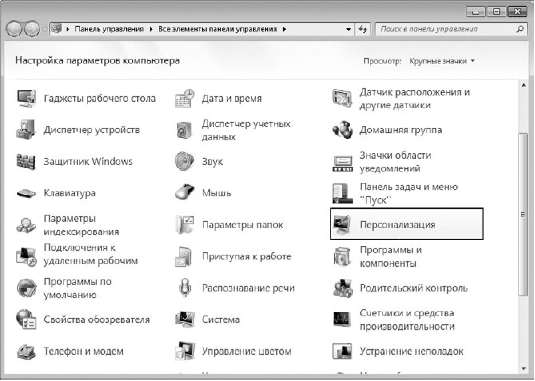Click the Звук speaker icon
Viewport: 535px width, 381px height.
click(x=185, y=161)
